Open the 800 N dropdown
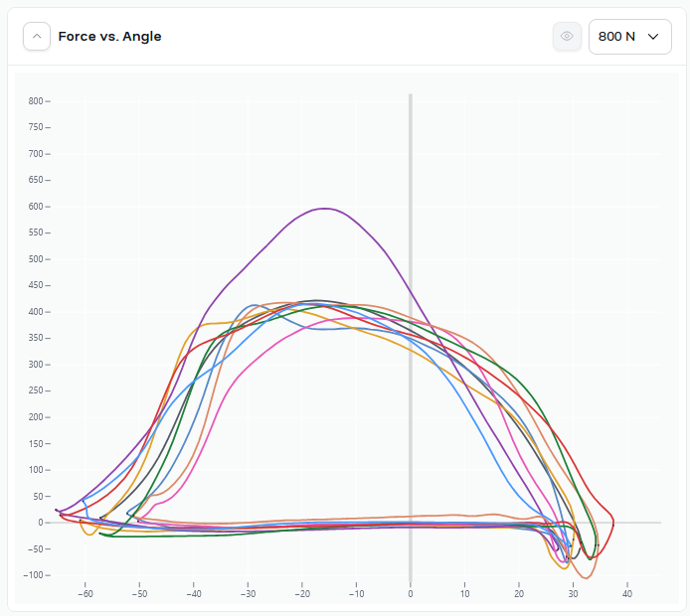690x616 pixels. point(629,37)
